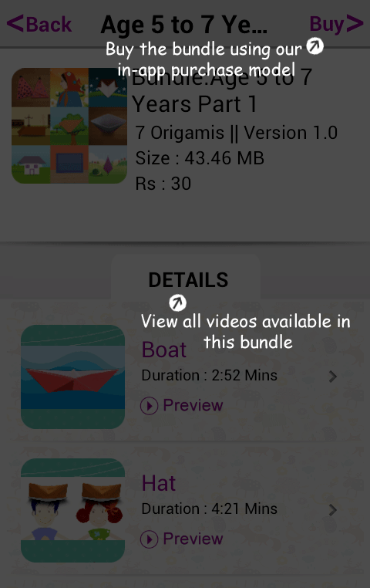Image resolution: width=370 pixels, height=588 pixels.
Task: Click the arrow icon beside Buy tooltip
Action: click(x=315, y=46)
